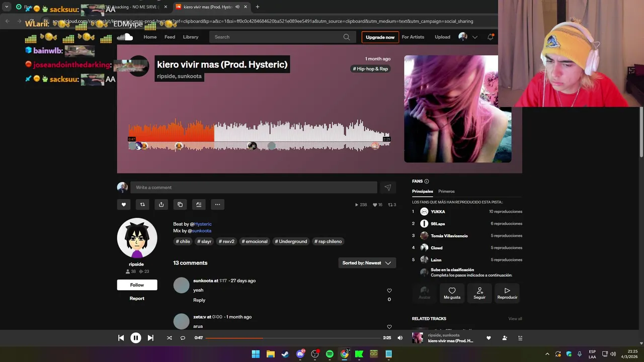This screenshot has width=644, height=362.
Task: Go to Home in SoundCloud navigation
Action: pos(150,37)
